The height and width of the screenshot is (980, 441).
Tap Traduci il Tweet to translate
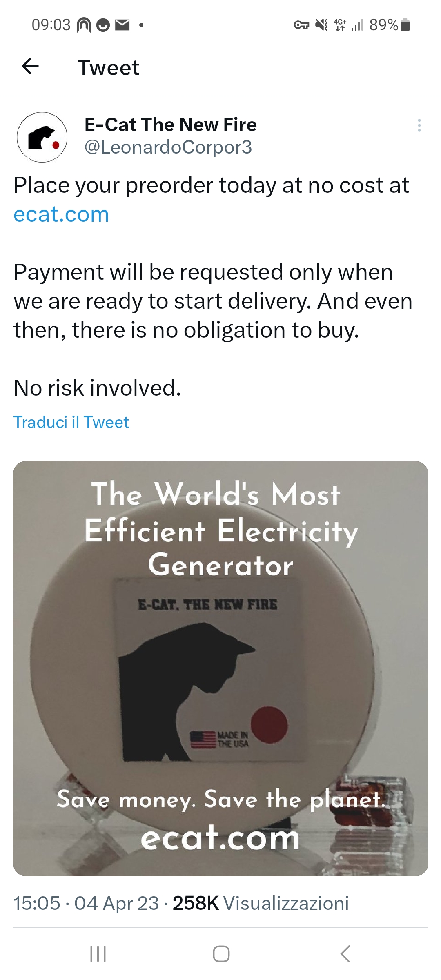pyautogui.click(x=71, y=422)
